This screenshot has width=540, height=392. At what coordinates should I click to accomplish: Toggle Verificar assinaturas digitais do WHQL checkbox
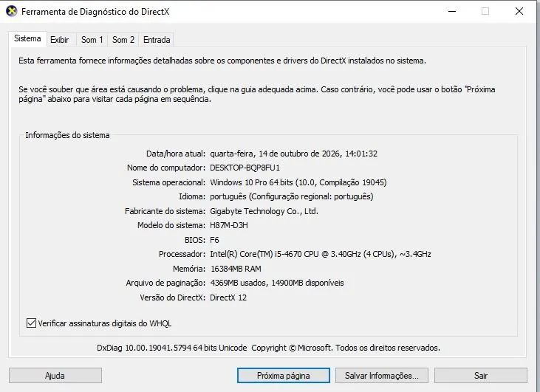click(x=31, y=323)
